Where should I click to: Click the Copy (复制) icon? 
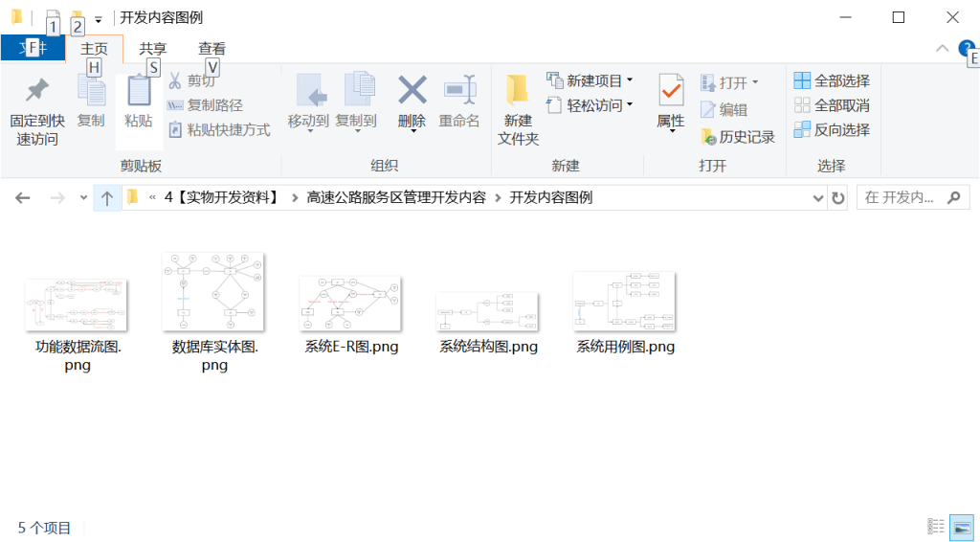91,91
